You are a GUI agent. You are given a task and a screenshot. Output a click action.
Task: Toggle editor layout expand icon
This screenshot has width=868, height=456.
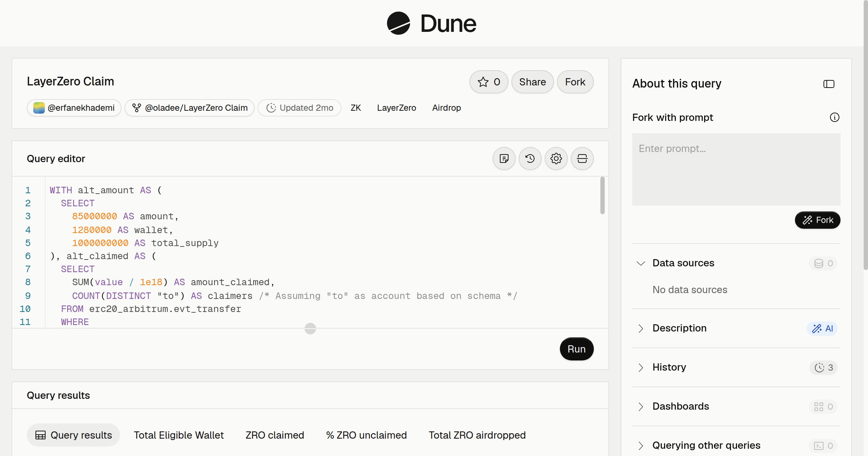pos(582,159)
